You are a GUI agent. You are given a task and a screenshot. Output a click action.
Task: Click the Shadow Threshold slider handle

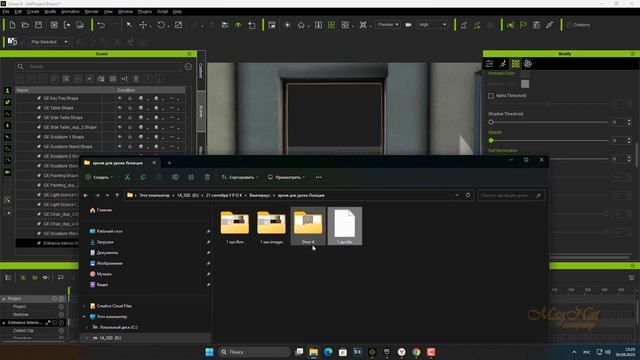click(x=491, y=122)
